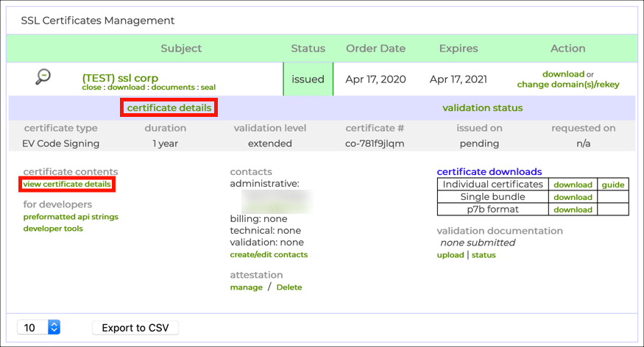Download the Single bundle certificate

click(573, 197)
